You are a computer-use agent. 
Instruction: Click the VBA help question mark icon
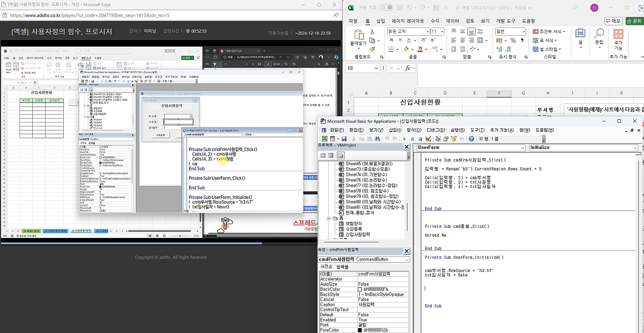tap(471, 139)
